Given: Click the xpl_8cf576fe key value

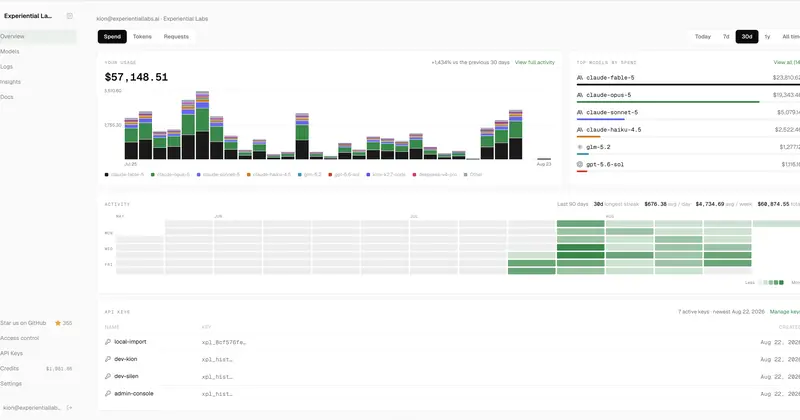Looking at the screenshot, I should point(224,342).
